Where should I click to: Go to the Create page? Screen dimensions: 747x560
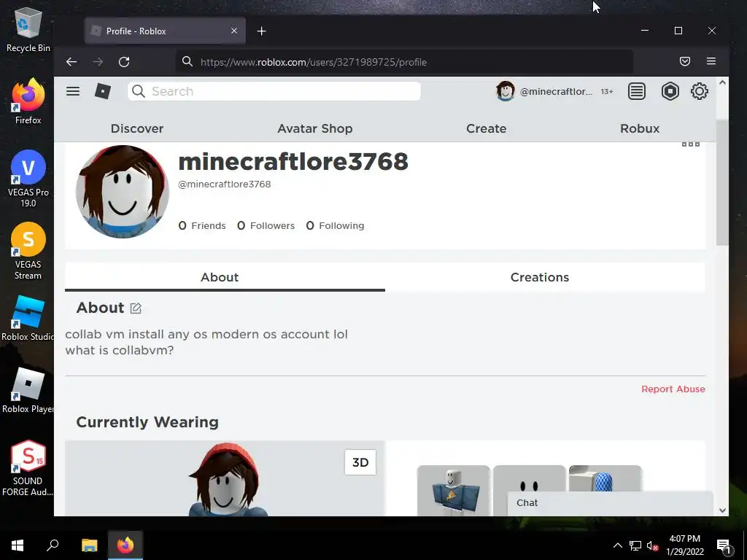click(x=486, y=128)
